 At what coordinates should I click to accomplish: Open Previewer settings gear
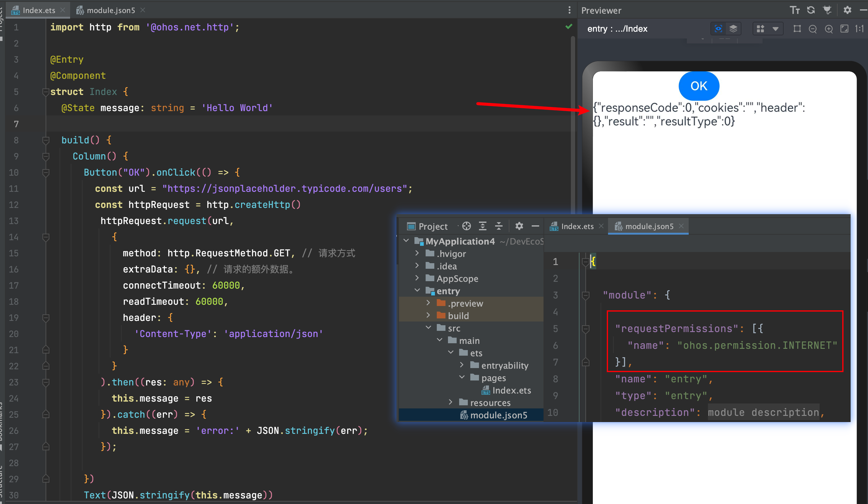(x=847, y=10)
